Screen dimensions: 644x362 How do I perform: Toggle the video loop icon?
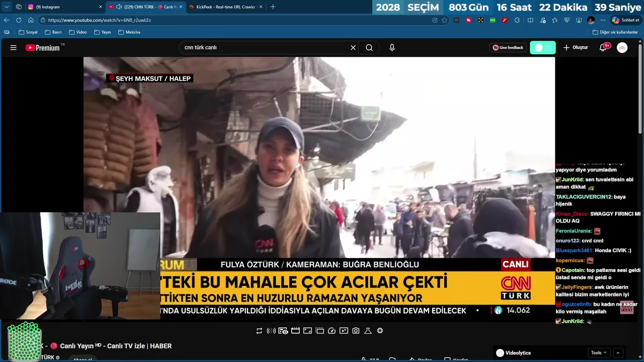pos(259,331)
